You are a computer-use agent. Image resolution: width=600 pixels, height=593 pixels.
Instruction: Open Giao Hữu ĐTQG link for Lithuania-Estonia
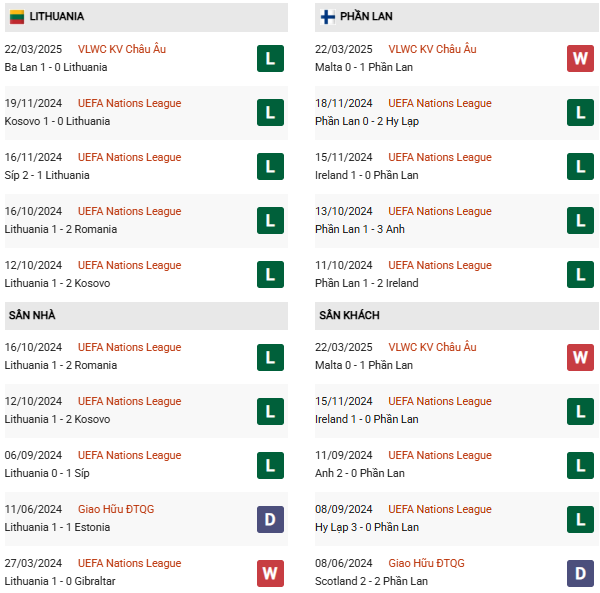point(116,509)
